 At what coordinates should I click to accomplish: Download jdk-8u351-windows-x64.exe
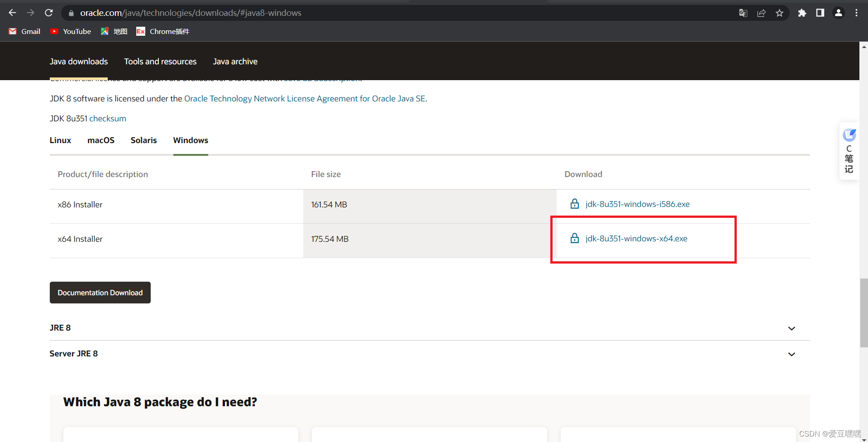point(636,239)
